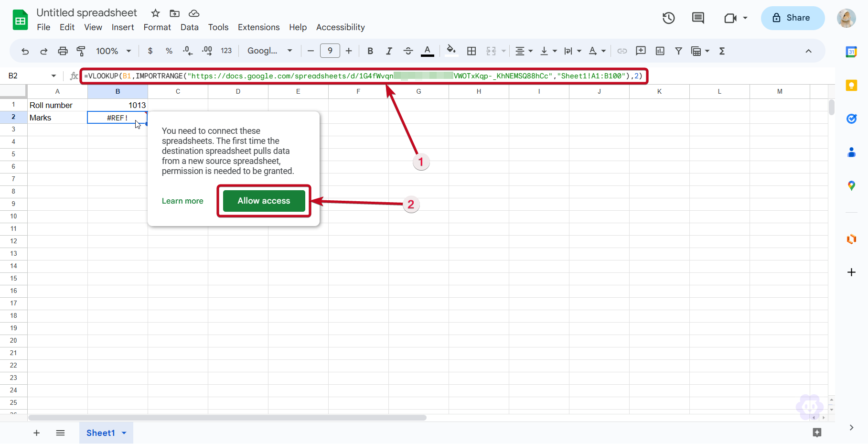Click the video meeting camera icon

[x=730, y=18]
